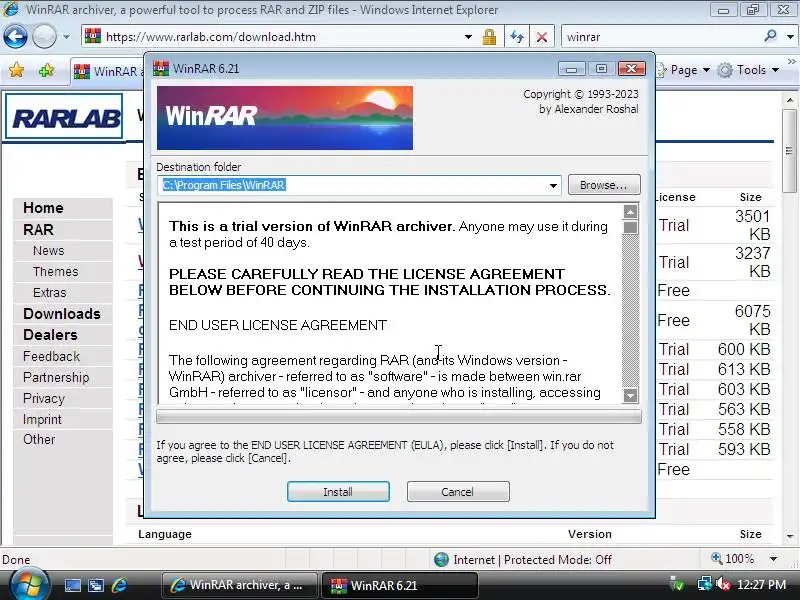Switch to WinRAR archiver taskbar button
Image resolution: width=800 pixels, height=600 pixels.
tap(239, 585)
